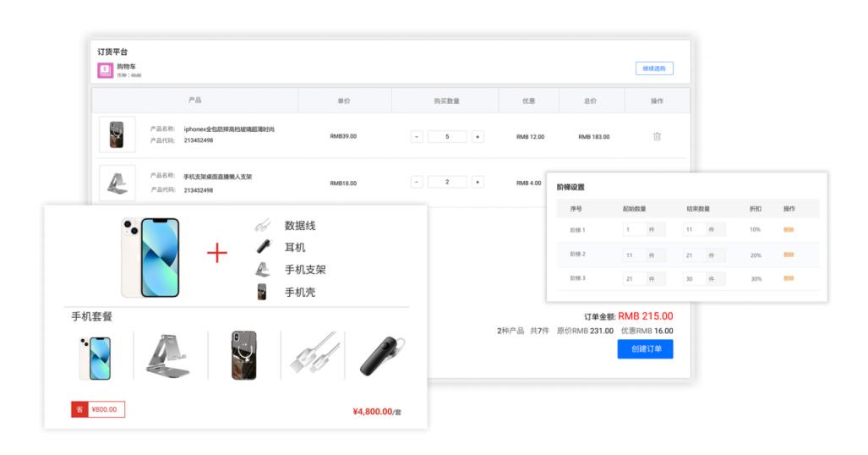Viewport: 868px width, 455px height.
Task: Delete 阶梯 3 via its orange link
Action: pos(789,278)
